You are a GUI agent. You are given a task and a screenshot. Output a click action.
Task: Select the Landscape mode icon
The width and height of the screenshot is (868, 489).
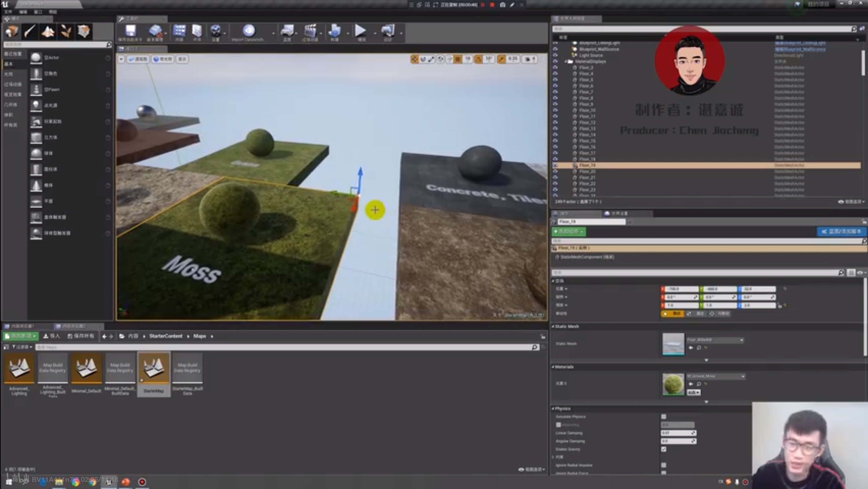pos(48,32)
